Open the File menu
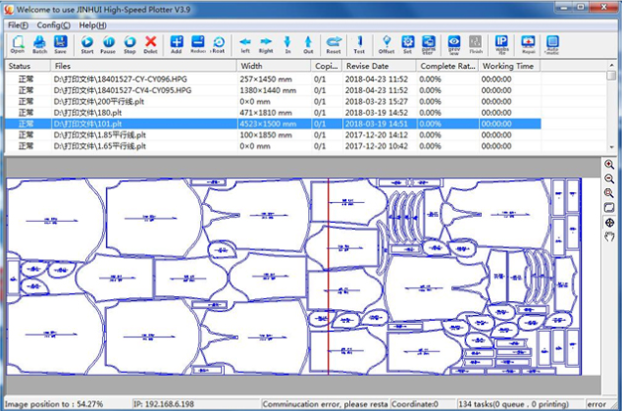This screenshot has width=622, height=411. pyautogui.click(x=18, y=25)
